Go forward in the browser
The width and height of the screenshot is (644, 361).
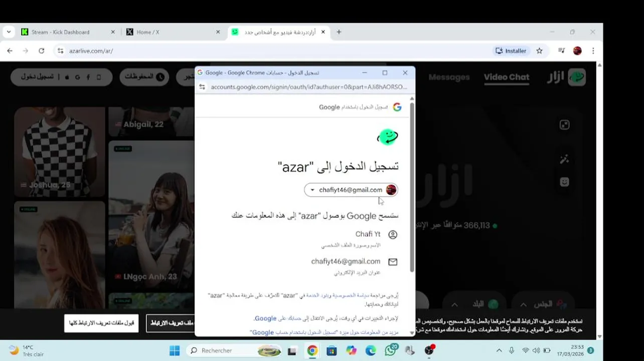tap(26, 51)
